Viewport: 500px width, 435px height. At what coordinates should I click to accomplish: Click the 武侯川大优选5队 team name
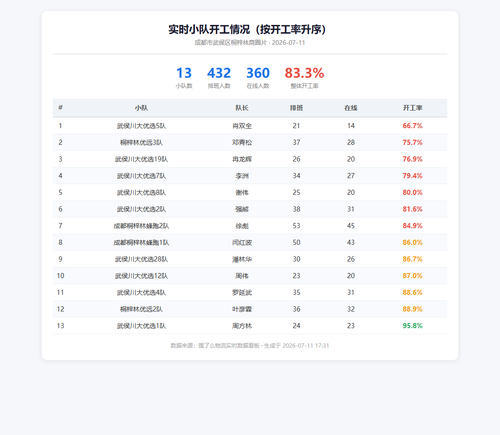tap(141, 126)
